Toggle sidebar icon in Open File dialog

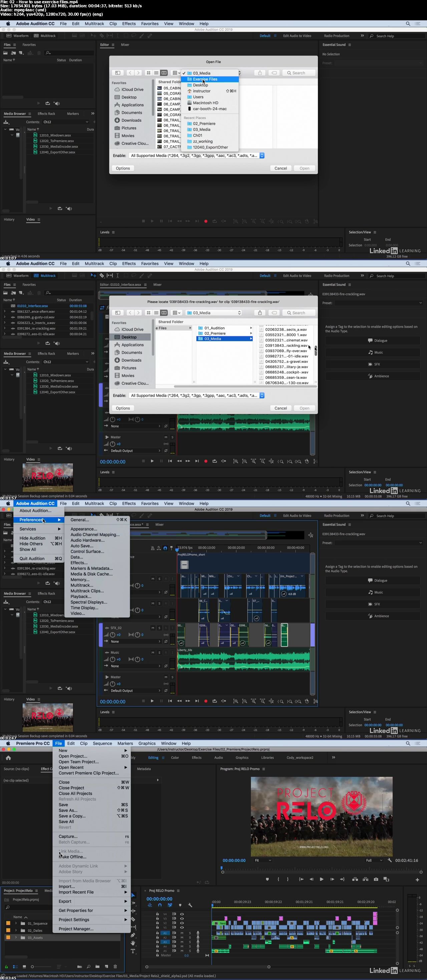(x=118, y=73)
